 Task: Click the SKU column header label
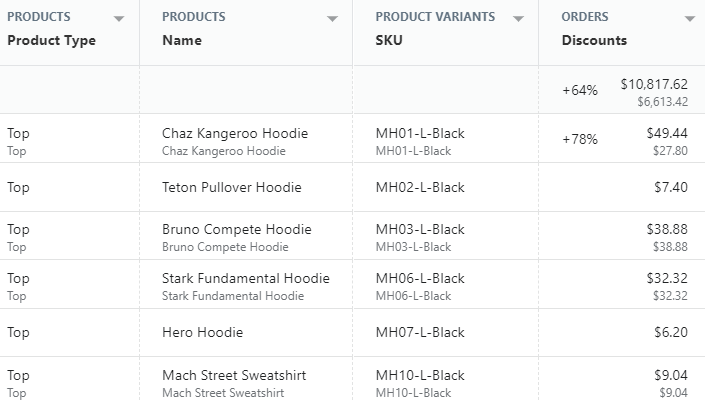[x=389, y=40]
